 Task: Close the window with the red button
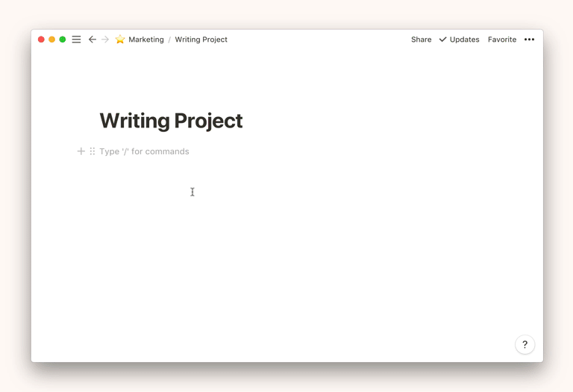[x=41, y=39]
